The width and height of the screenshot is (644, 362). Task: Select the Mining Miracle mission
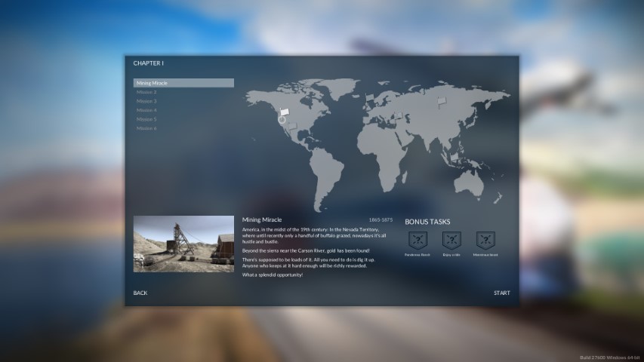[183, 83]
